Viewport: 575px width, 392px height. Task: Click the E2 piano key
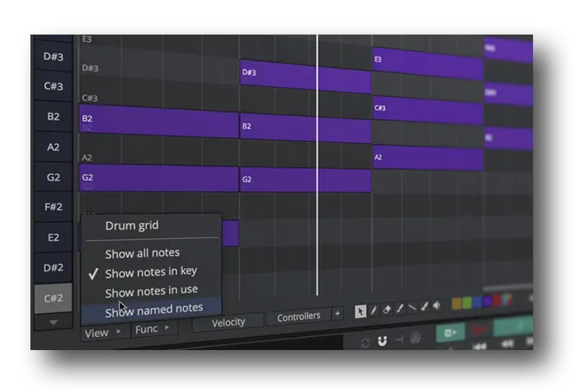[53, 238]
